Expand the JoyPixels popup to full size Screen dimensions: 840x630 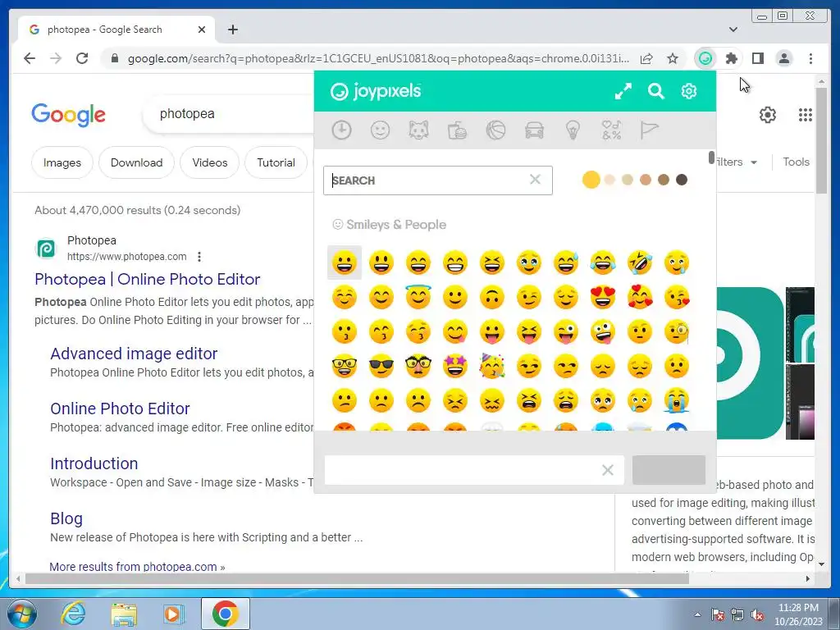(623, 91)
